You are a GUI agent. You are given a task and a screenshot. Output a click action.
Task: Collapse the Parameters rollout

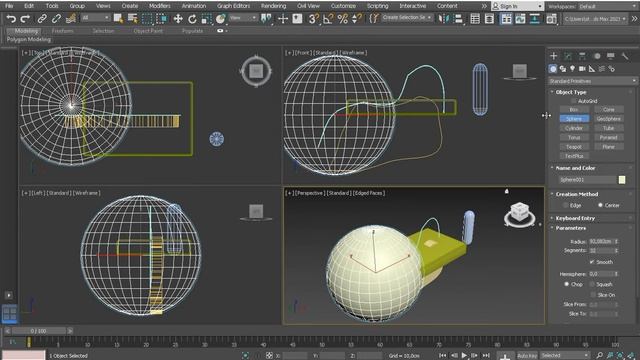(x=570, y=228)
